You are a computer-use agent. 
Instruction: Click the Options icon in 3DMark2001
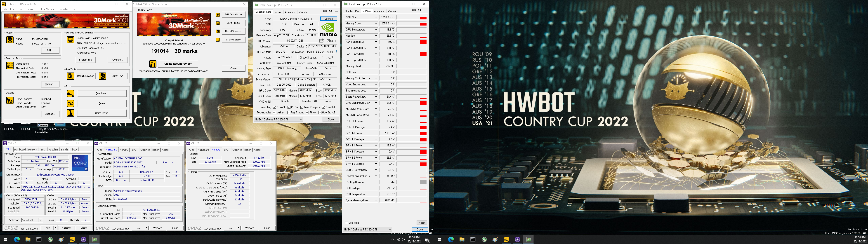[x=10, y=100]
